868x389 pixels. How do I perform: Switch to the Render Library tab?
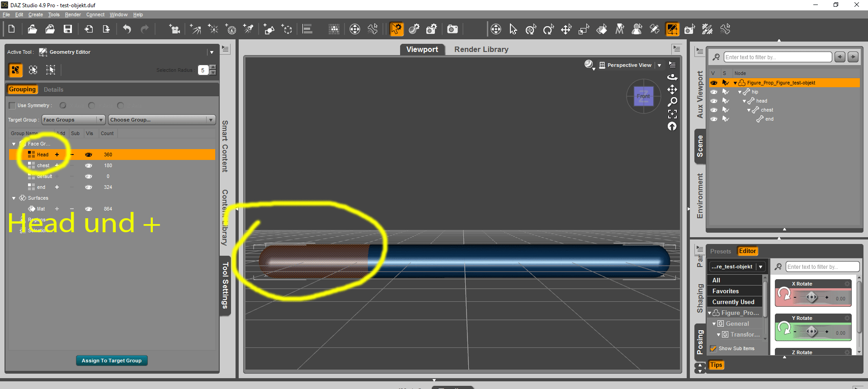pos(481,50)
